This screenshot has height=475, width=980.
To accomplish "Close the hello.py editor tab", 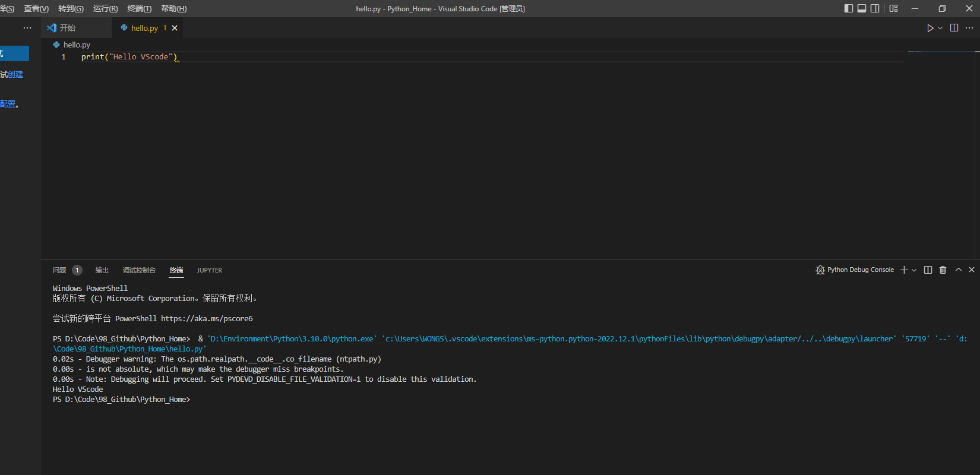I will [175, 28].
